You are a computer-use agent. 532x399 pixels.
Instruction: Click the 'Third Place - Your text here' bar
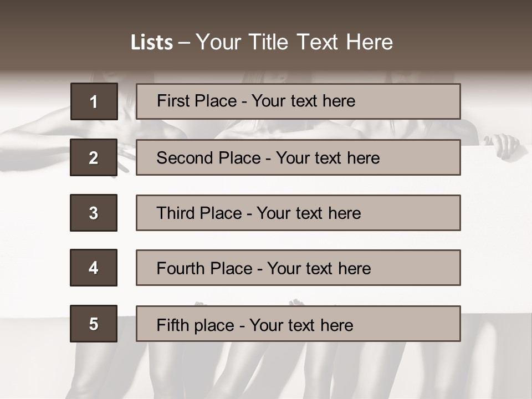coord(298,213)
